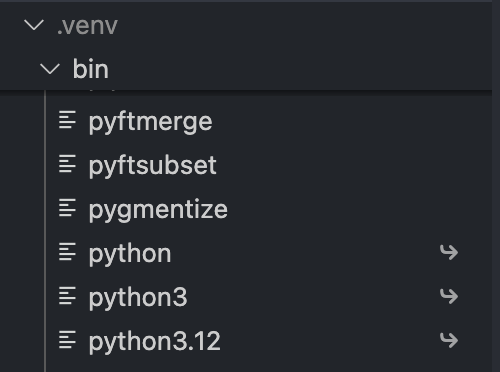Click the pyftsubset file icon
The width and height of the screenshot is (500, 372).
[x=67, y=164]
